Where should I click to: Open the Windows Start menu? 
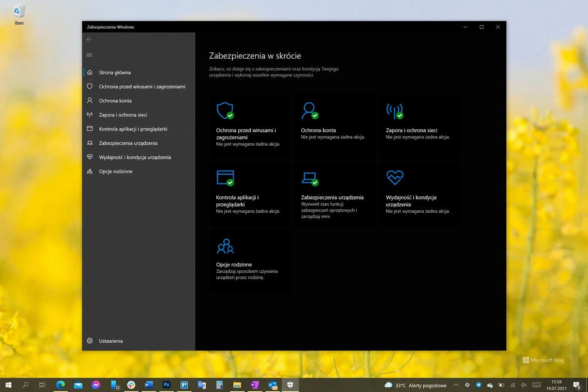coord(8,385)
